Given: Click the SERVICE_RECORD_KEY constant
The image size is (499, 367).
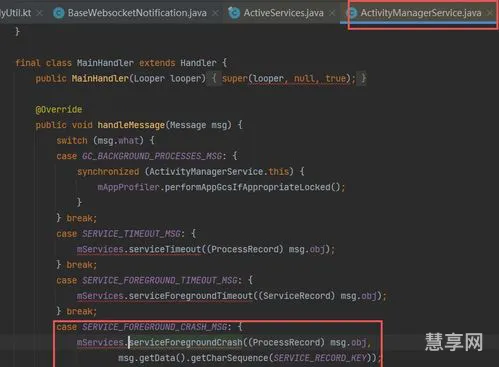Looking at the screenshot, I should pyautogui.click(x=320, y=358).
